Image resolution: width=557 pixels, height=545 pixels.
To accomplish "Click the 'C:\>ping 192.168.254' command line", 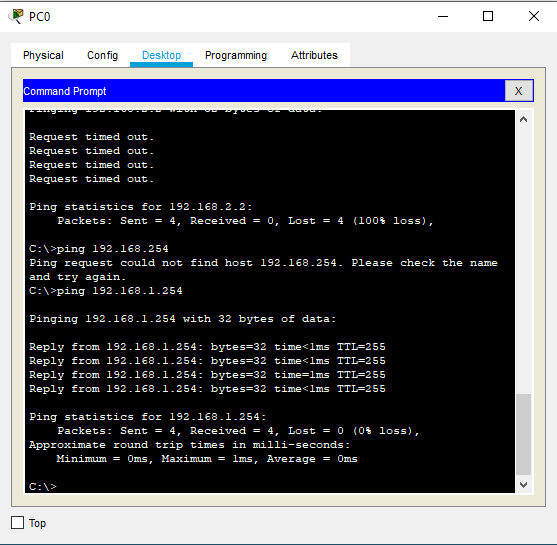I will 99,249.
